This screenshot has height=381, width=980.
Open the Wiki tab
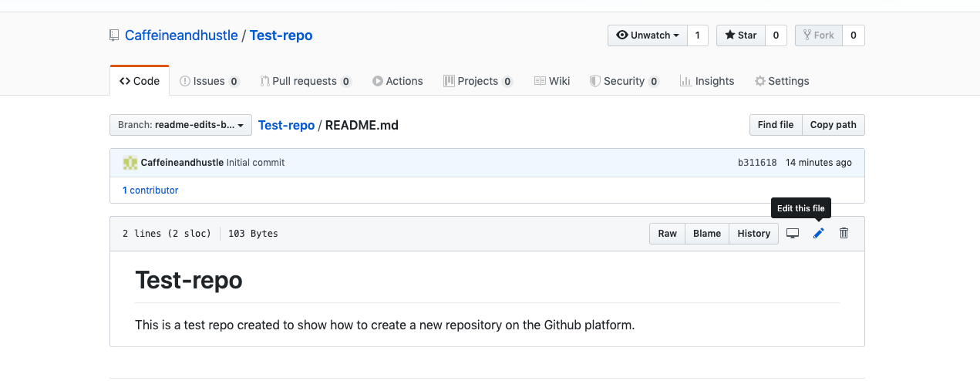tap(552, 81)
